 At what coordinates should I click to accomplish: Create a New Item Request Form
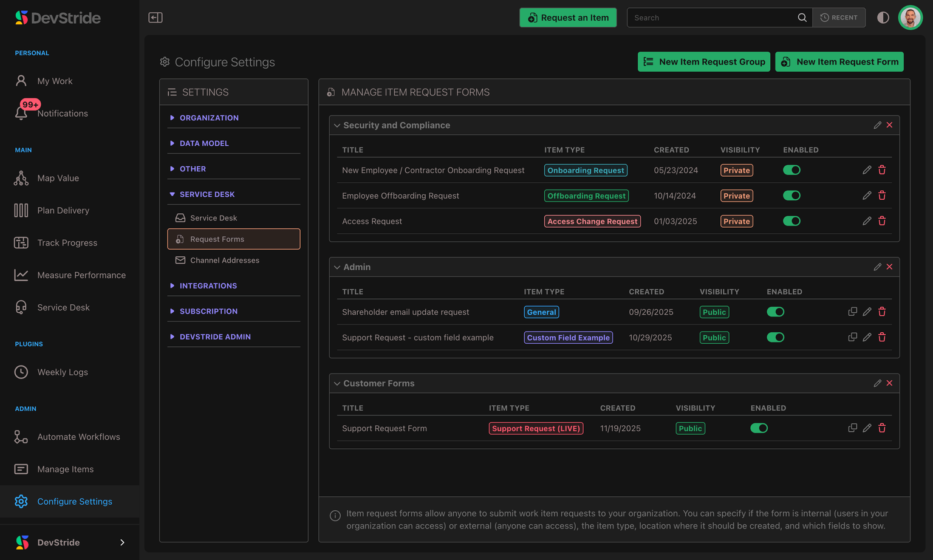(839, 62)
